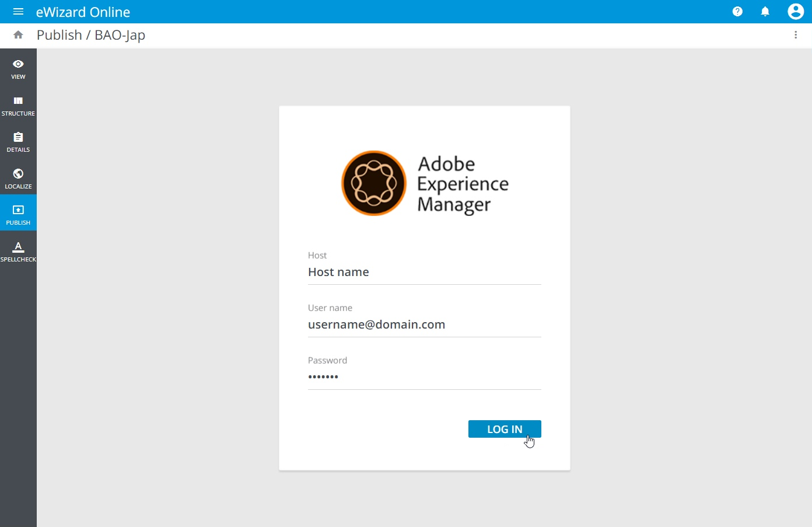The image size is (812, 527).
Task: Open the user account profile icon
Action: (796, 12)
